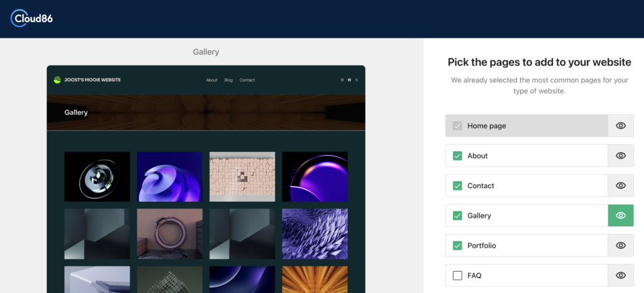Preview the About page with eye icon
This screenshot has width=644, height=293.
pyautogui.click(x=621, y=156)
